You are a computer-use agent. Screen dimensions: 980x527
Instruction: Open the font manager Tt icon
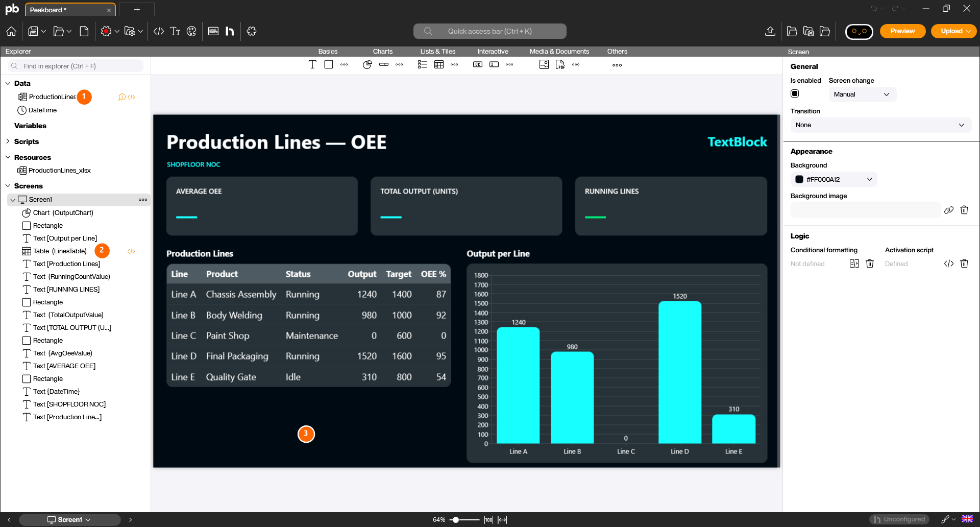click(175, 31)
